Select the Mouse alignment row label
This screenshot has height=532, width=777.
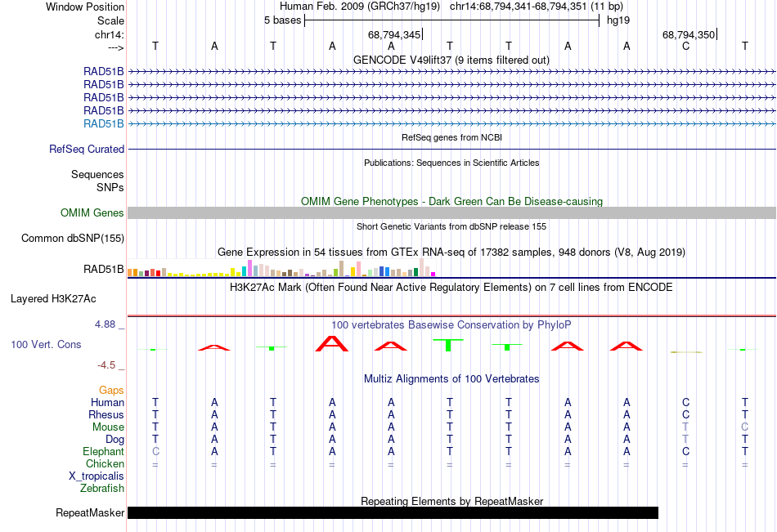[x=108, y=427]
